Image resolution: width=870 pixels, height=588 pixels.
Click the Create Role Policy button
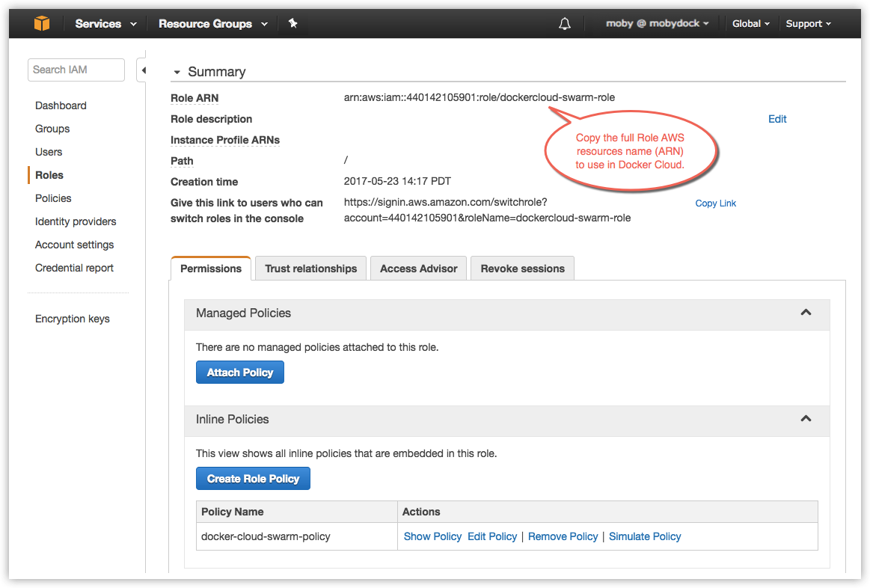253,478
